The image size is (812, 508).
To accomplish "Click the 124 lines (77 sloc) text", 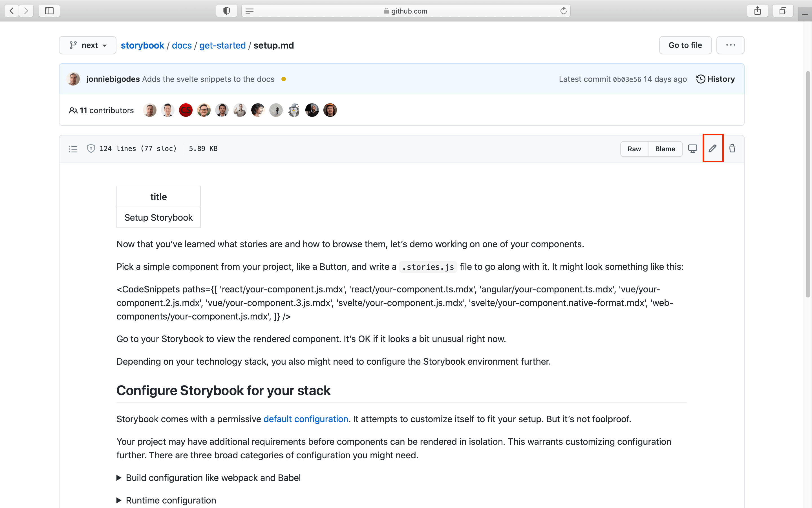I will (x=138, y=148).
